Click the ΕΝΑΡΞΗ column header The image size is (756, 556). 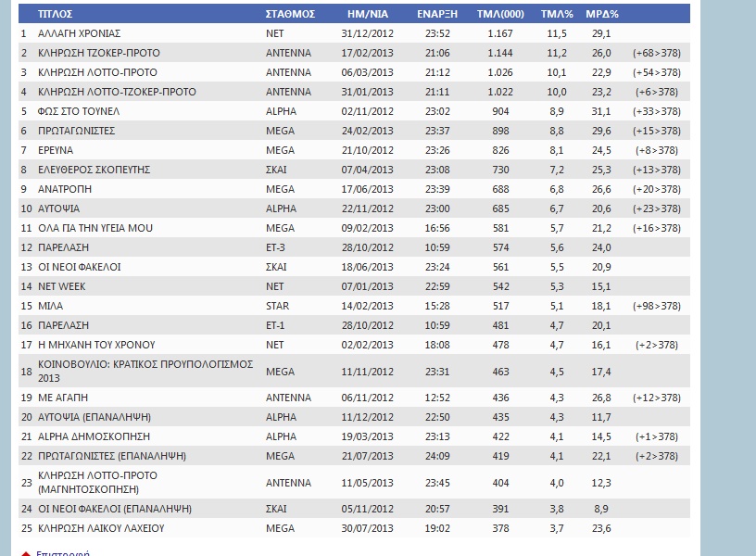click(x=433, y=15)
